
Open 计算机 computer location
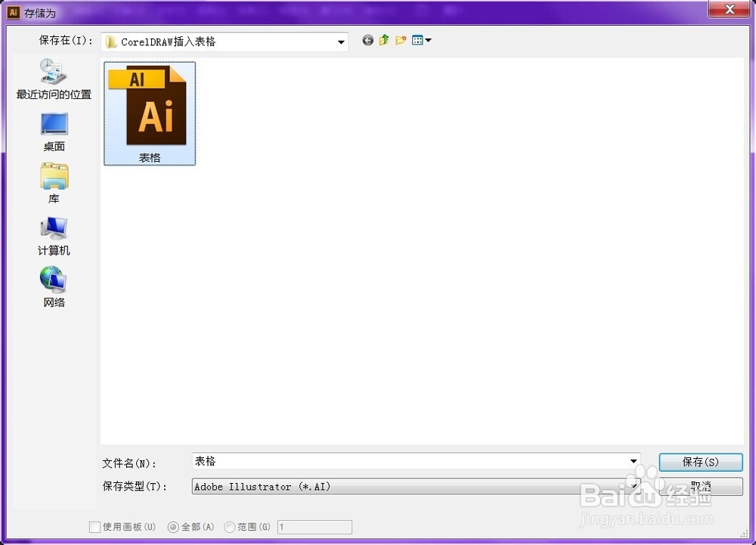(x=54, y=236)
